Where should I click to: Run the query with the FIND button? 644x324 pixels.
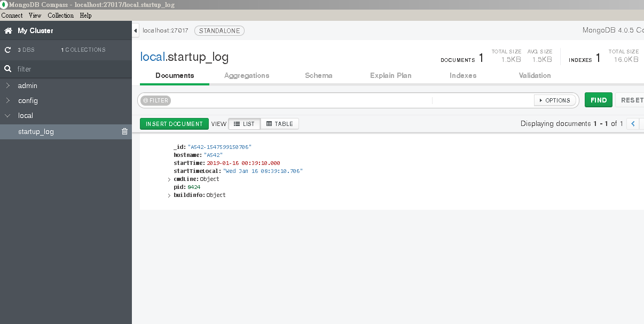coord(598,100)
